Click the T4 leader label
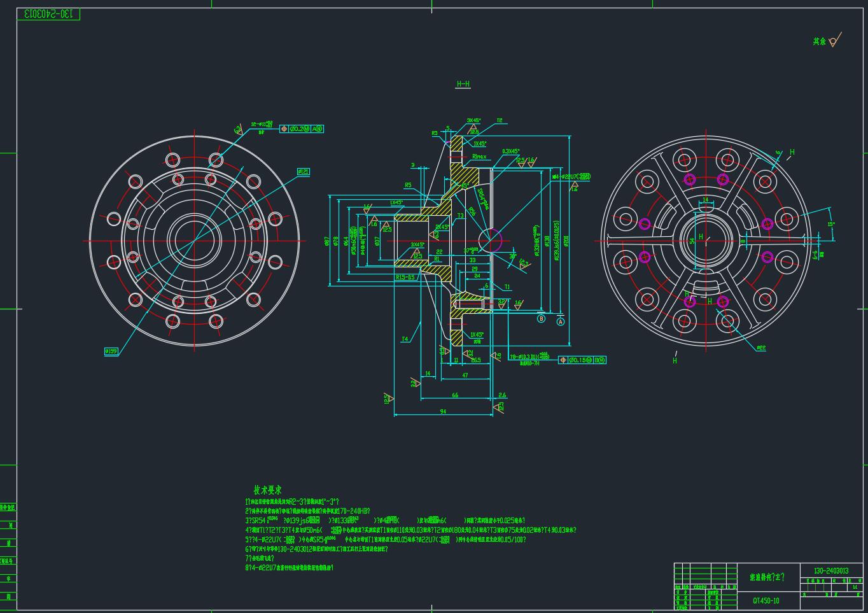 coord(405,339)
